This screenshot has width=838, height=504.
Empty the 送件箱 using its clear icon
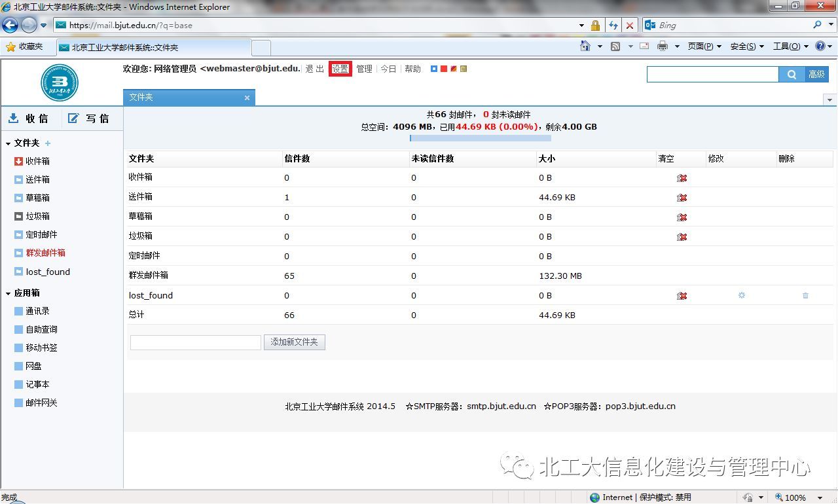pos(682,198)
